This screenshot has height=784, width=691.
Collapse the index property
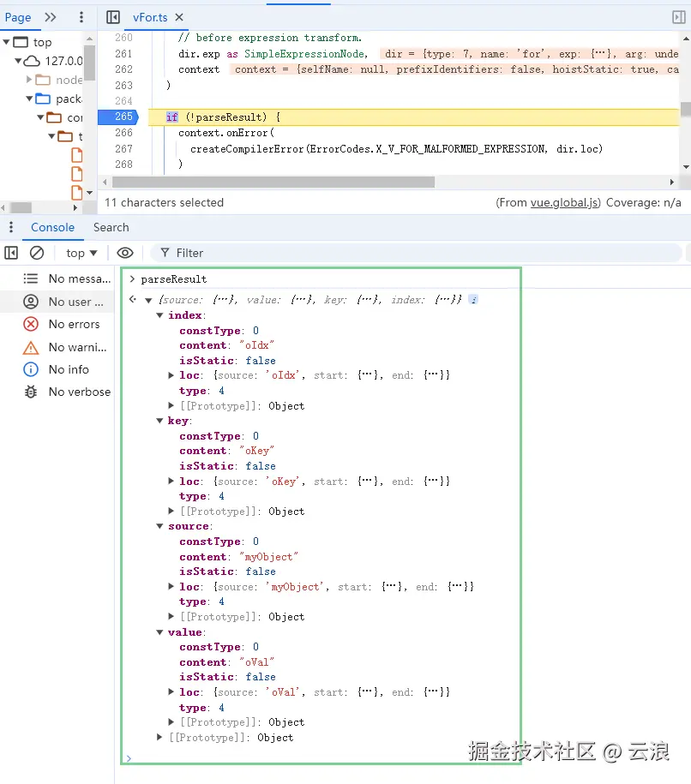(x=159, y=315)
